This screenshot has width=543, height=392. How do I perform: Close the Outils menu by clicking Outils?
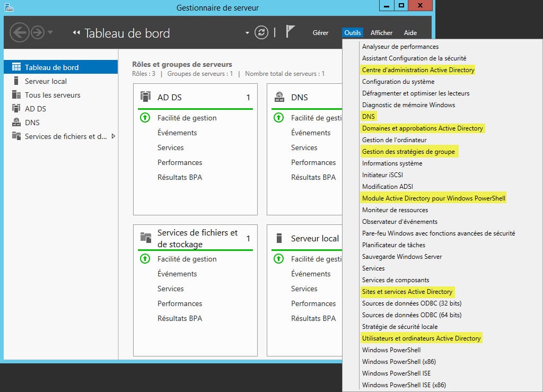click(x=353, y=32)
